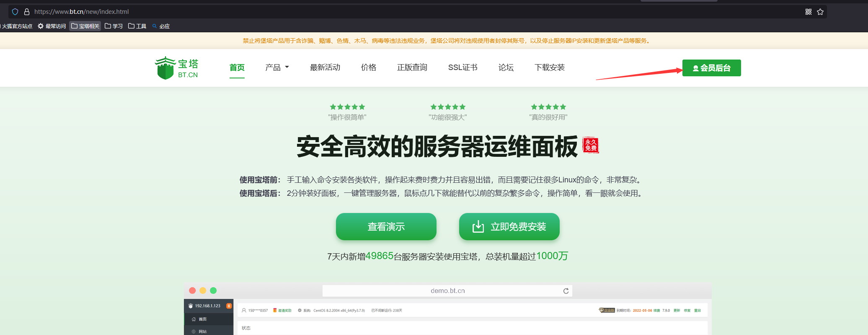Click the 修复 link in demo panel
This screenshot has height=335, width=868.
[687, 311]
